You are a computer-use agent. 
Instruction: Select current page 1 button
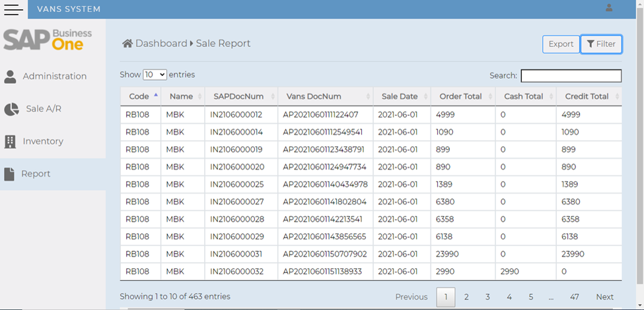click(446, 297)
